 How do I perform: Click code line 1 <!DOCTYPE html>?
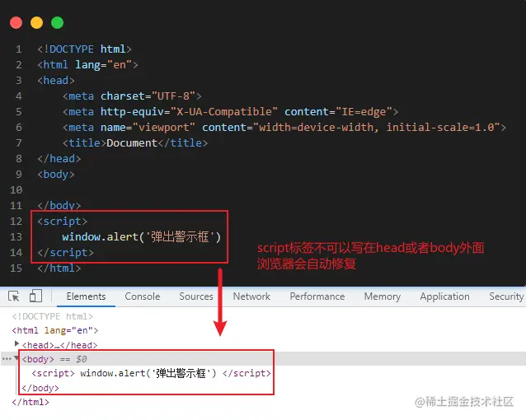click(84, 49)
